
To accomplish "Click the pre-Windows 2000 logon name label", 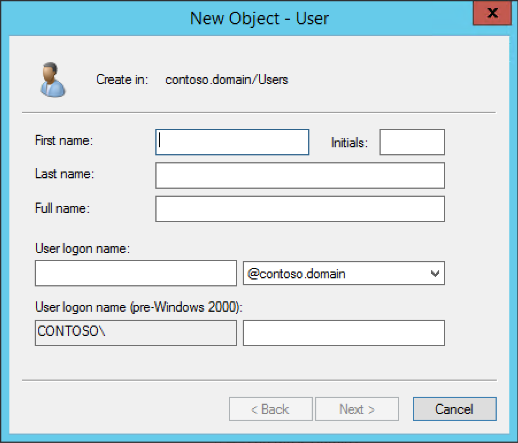I will coord(139,307).
